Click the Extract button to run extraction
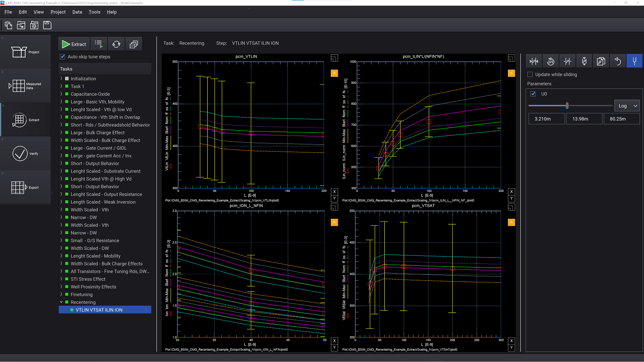Screen dimensions: 644x362 pos(74,44)
